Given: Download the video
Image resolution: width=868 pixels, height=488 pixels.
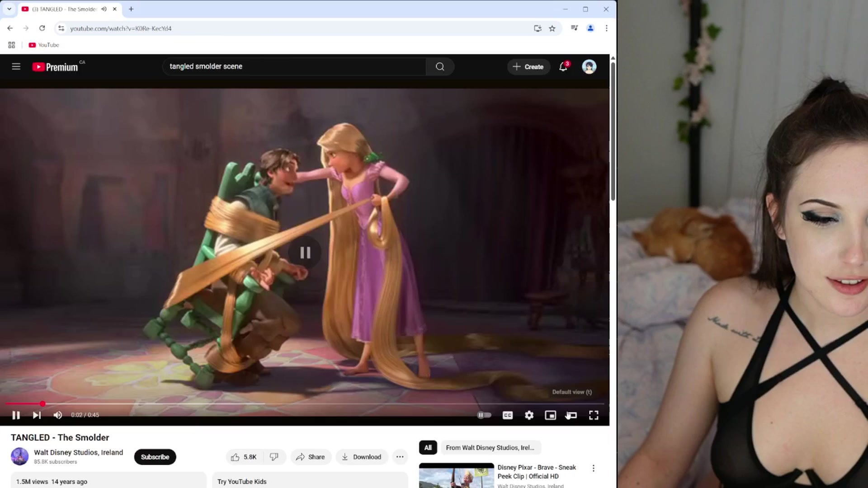Looking at the screenshot, I should pos(361,457).
